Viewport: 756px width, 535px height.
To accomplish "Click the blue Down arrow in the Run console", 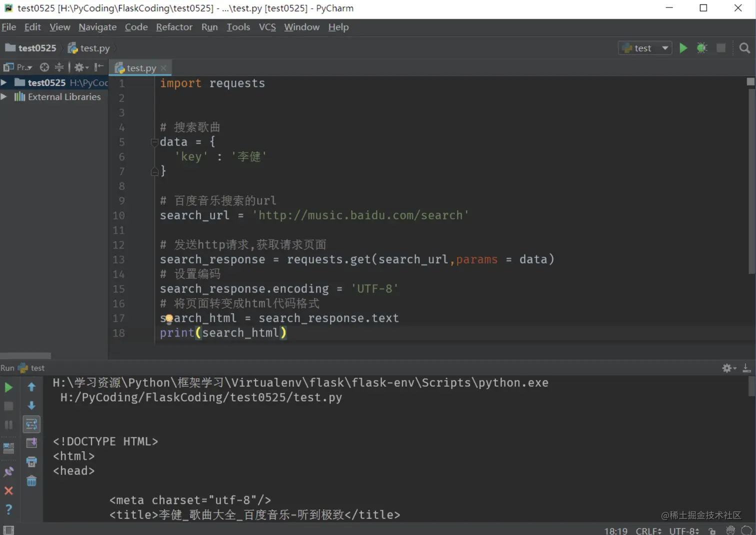I will coord(31,405).
